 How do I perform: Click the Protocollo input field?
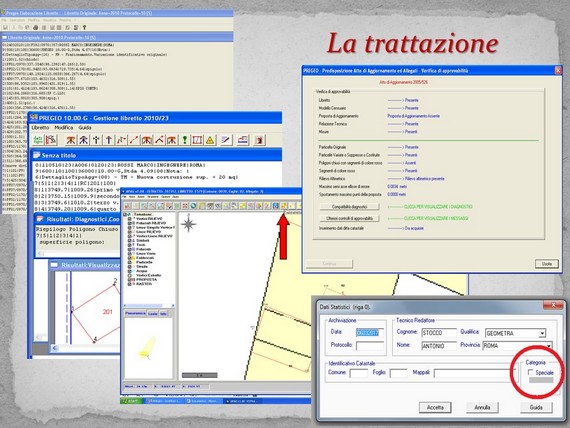370,346
